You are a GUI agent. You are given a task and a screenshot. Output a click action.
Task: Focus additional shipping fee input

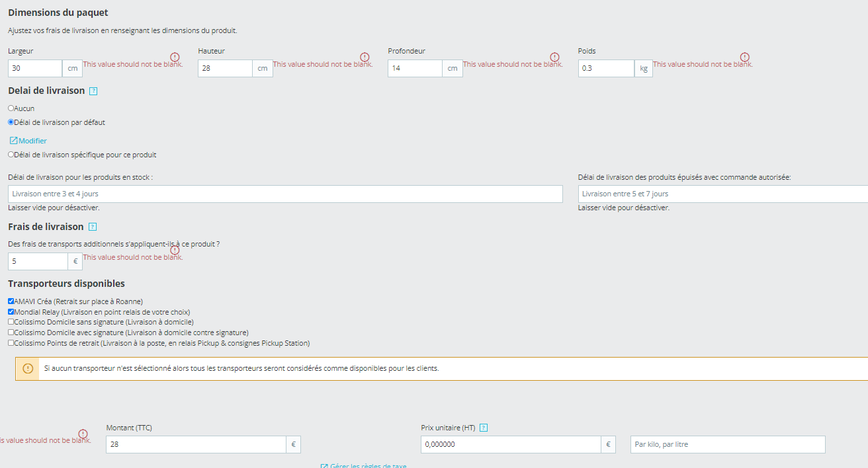click(38, 261)
